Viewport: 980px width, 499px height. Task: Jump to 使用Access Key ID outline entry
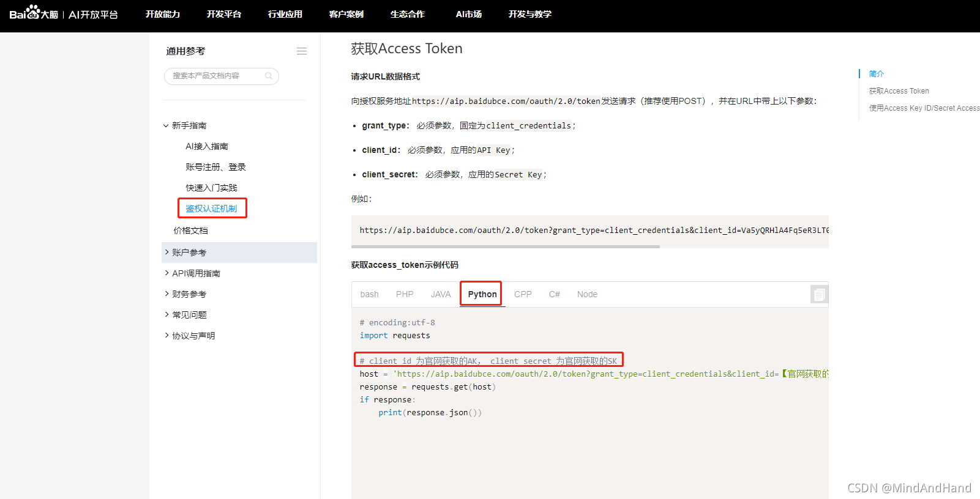click(x=924, y=108)
